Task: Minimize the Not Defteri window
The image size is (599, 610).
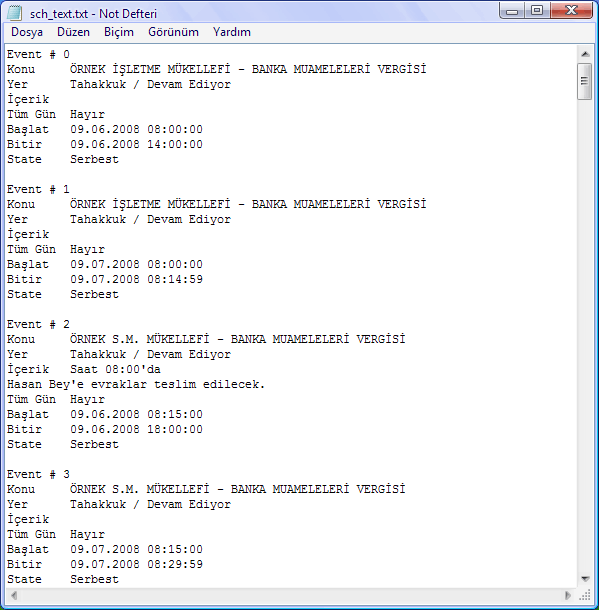Action: (512, 10)
